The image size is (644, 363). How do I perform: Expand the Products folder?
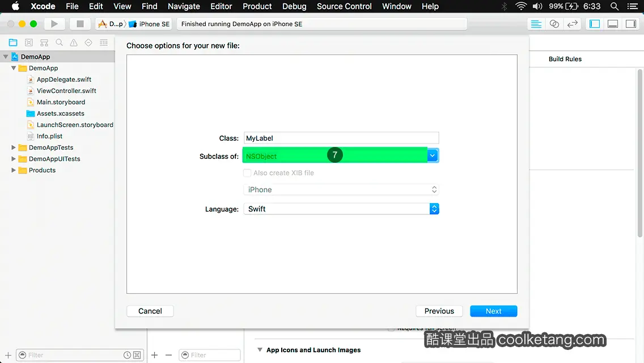click(x=14, y=170)
